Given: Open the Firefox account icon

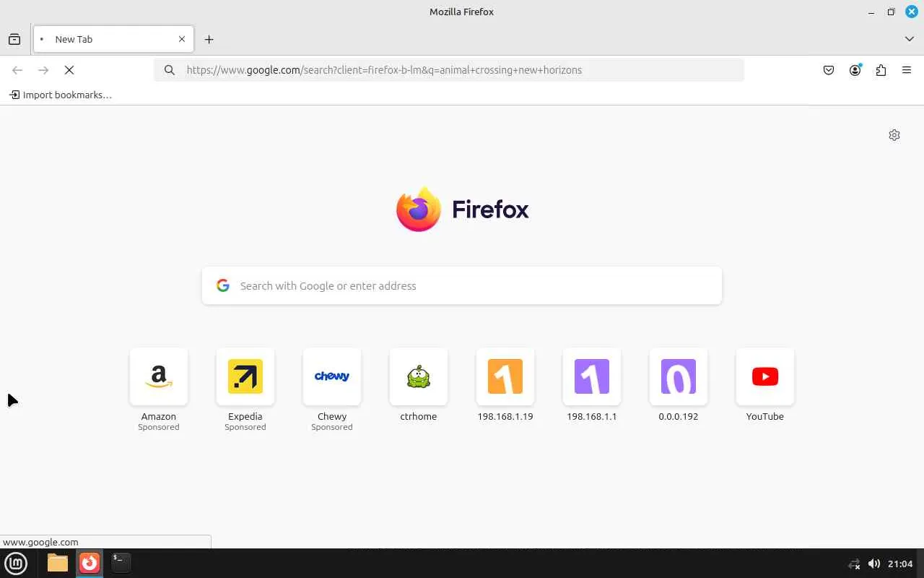Looking at the screenshot, I should pyautogui.click(x=855, y=70).
